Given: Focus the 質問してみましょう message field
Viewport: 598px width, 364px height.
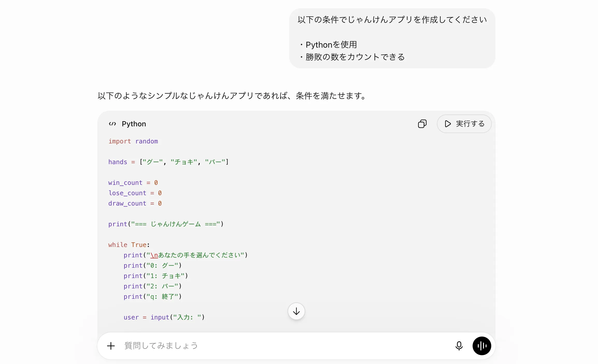Looking at the screenshot, I should coord(285,346).
